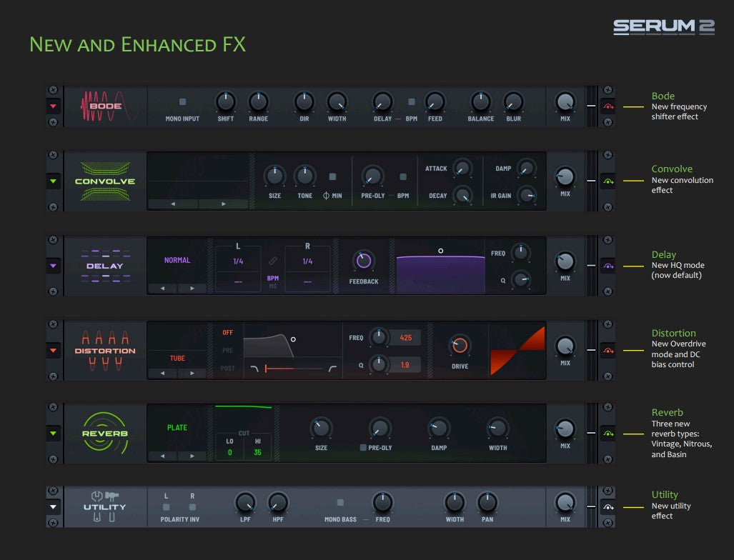Invert left channel polarity in Utility
734x560 pixels.
[x=167, y=506]
